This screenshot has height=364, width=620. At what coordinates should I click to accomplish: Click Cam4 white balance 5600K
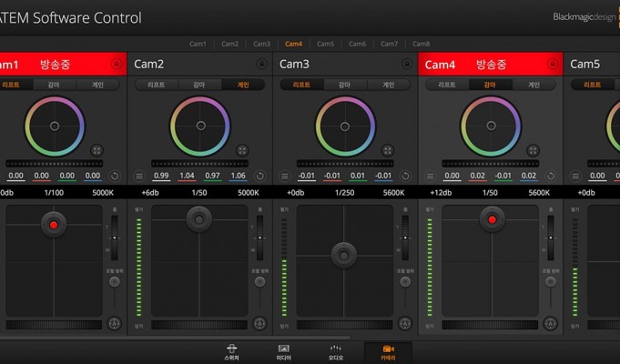[x=539, y=193]
